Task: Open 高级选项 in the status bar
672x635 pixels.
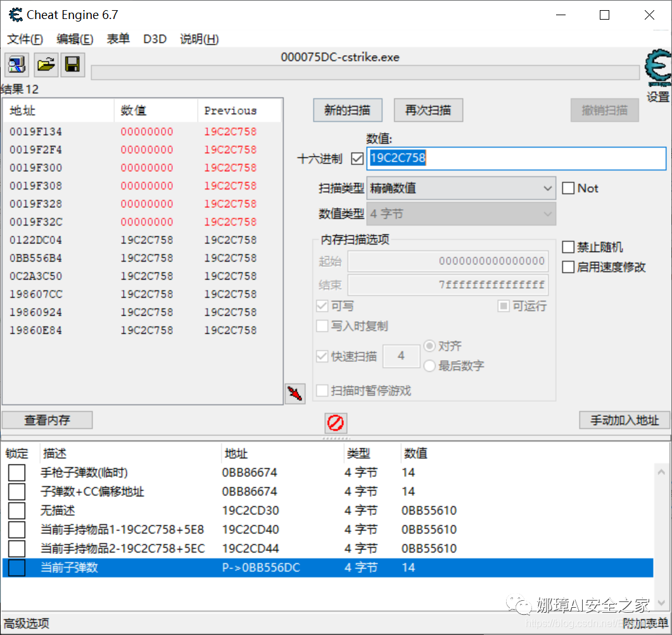Action: [x=27, y=624]
